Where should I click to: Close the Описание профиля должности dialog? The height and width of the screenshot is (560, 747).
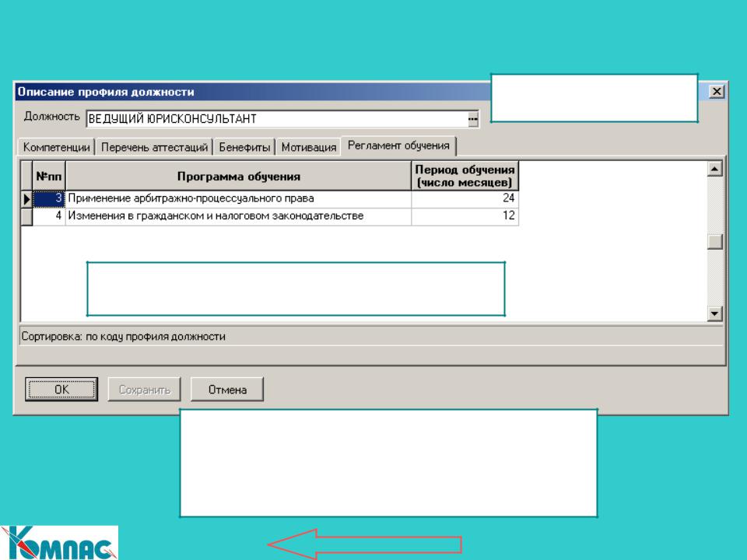click(x=717, y=92)
